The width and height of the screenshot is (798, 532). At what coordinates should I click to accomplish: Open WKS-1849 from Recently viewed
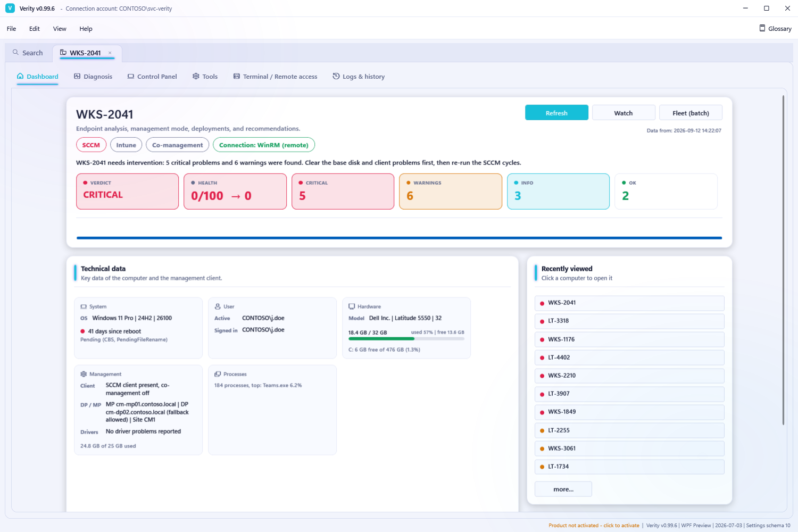point(629,412)
